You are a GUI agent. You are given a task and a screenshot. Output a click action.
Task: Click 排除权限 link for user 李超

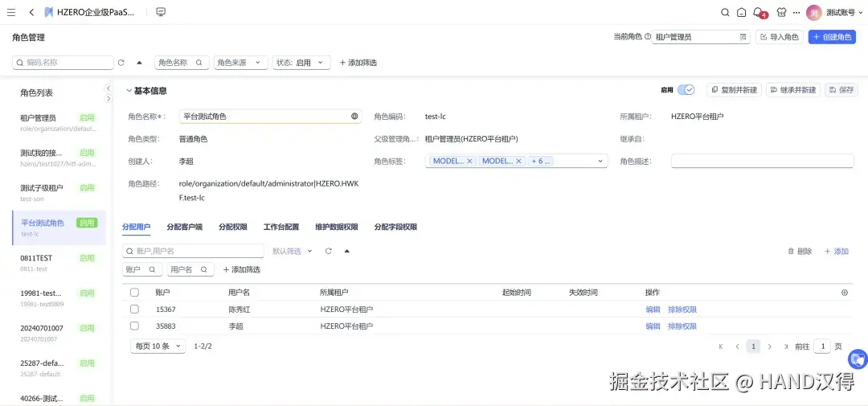coord(682,326)
